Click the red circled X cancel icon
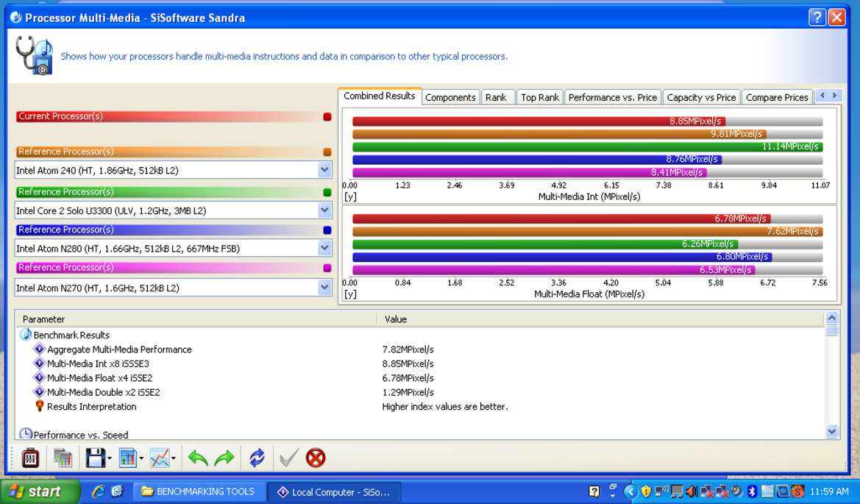The height and width of the screenshot is (504, 860). 316,458
